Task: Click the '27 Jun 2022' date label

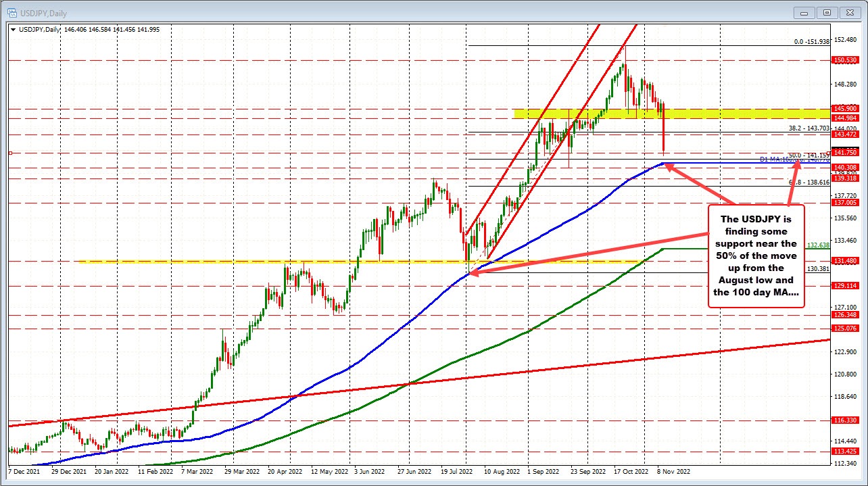Action: [414, 471]
